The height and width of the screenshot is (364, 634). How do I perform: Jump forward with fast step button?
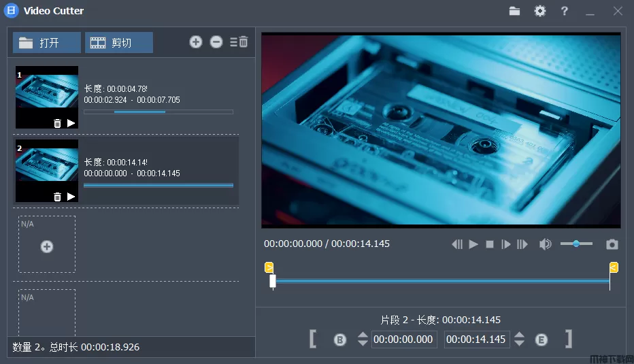(x=522, y=244)
